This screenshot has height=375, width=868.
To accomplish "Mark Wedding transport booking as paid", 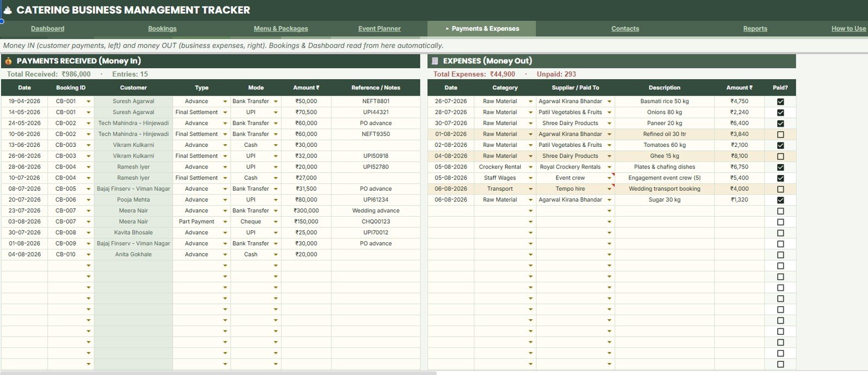I will pyautogui.click(x=780, y=189).
